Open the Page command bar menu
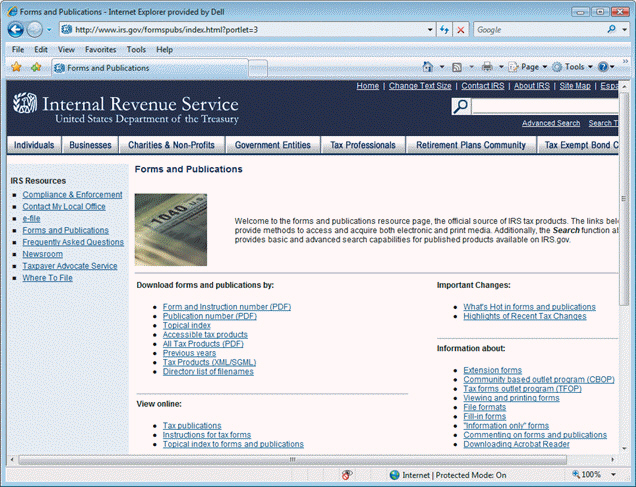Image resolution: width=636 pixels, height=487 pixels. pyautogui.click(x=528, y=67)
